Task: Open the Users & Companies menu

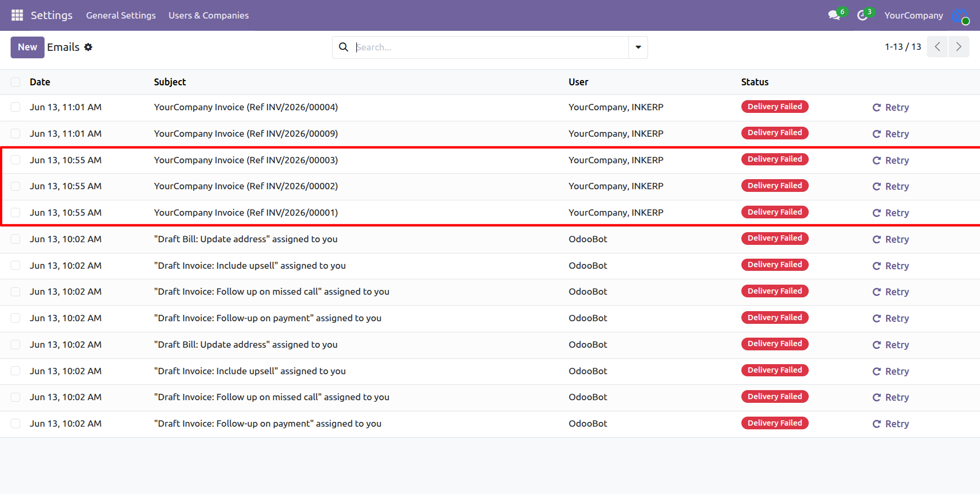Action: click(208, 15)
